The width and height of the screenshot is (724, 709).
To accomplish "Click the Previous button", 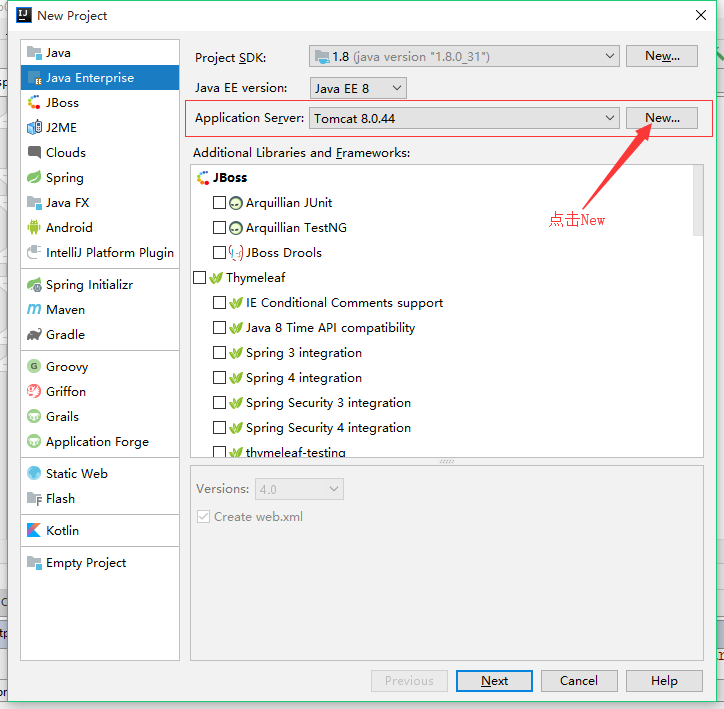I will (409, 681).
